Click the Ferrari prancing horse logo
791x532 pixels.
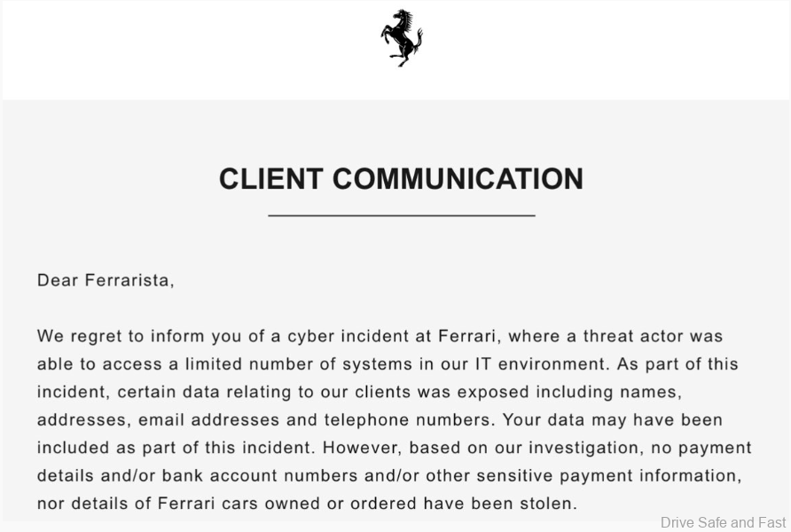(402, 38)
